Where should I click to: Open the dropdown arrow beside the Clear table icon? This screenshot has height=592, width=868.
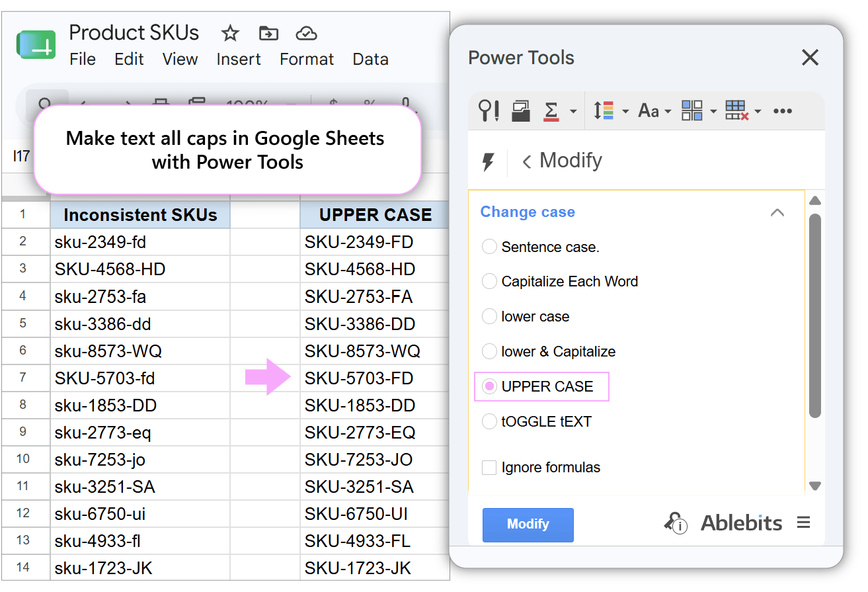click(x=758, y=112)
